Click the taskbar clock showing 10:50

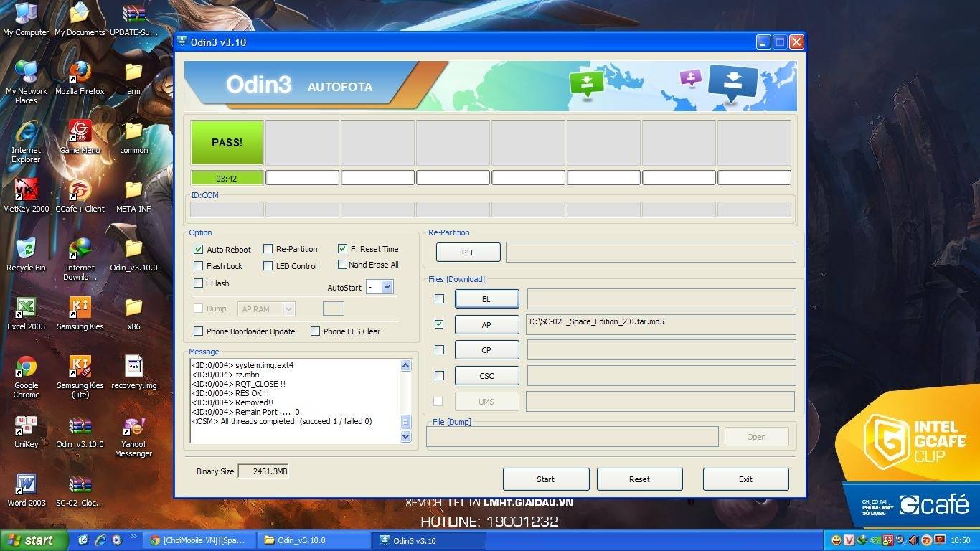[x=961, y=540]
